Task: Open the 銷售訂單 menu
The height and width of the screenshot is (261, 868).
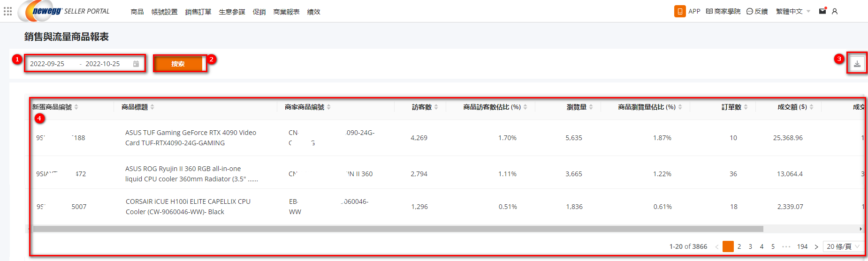Action: click(x=198, y=12)
